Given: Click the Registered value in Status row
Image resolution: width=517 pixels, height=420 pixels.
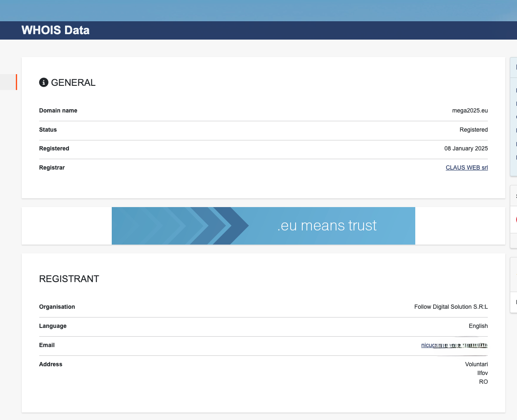Looking at the screenshot, I should pos(473,130).
